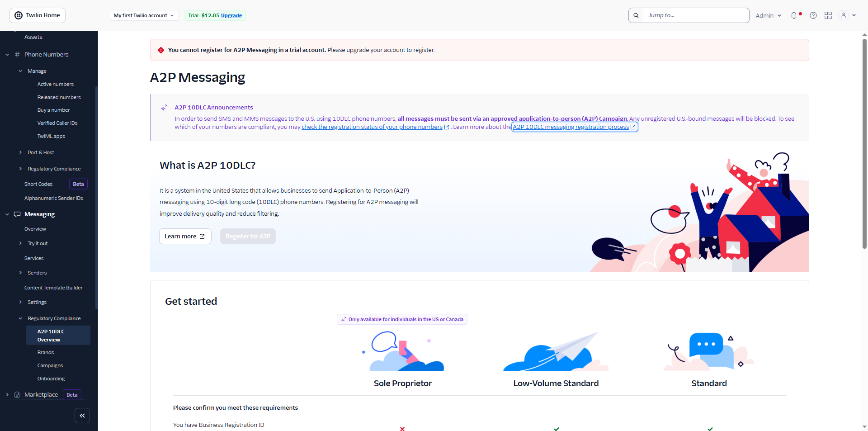Collapse the Messaging section chevron
This screenshot has width=868, height=431.
pos(7,214)
